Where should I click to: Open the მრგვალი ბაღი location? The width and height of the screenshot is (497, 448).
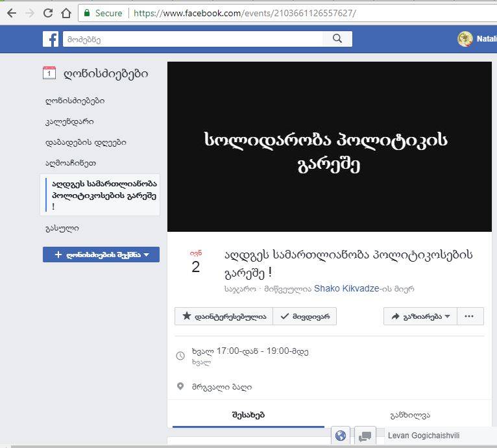221,387
